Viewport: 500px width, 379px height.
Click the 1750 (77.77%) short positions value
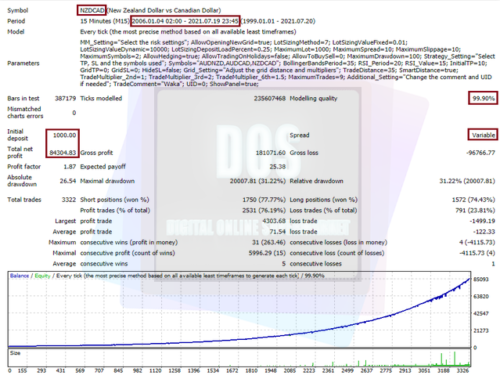[264, 200]
